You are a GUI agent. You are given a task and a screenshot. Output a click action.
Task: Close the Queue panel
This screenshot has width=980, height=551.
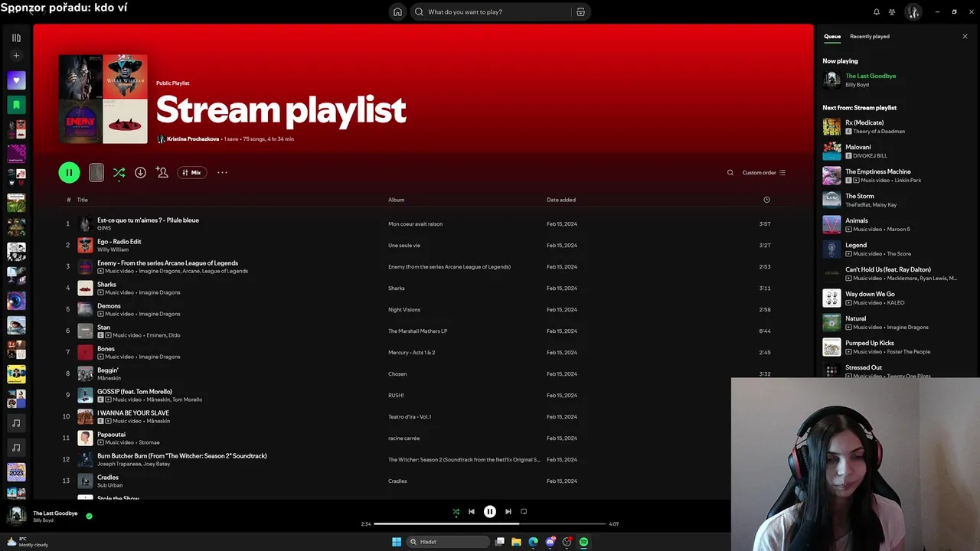(x=965, y=36)
